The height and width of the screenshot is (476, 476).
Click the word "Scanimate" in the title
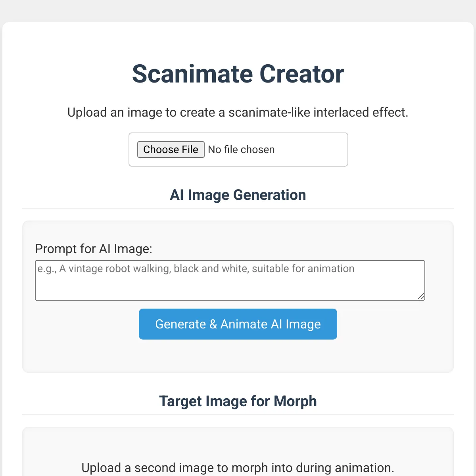click(192, 74)
